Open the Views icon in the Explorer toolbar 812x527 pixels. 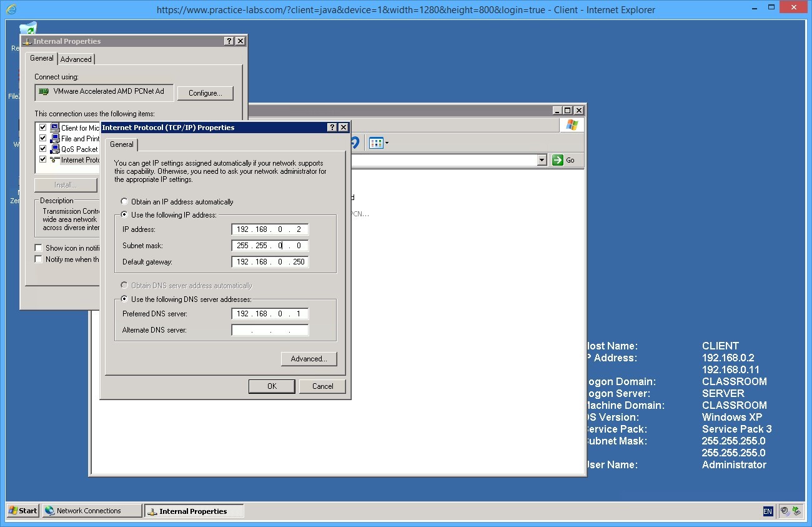(376, 143)
